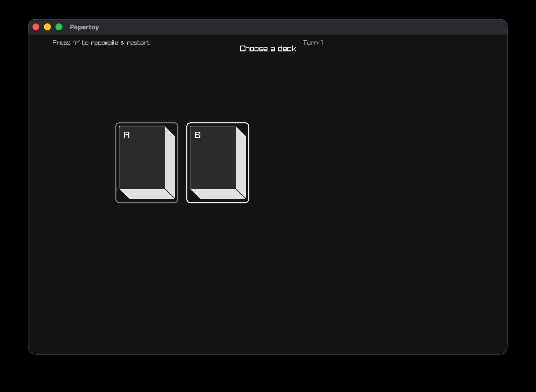Click the "Press 'r' to recompile & restart" hint
Image resolution: width=536 pixels, height=392 pixels.
pyautogui.click(x=101, y=43)
